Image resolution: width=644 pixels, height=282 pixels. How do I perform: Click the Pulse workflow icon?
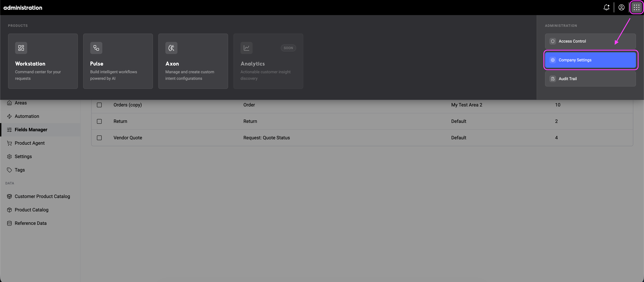96,48
